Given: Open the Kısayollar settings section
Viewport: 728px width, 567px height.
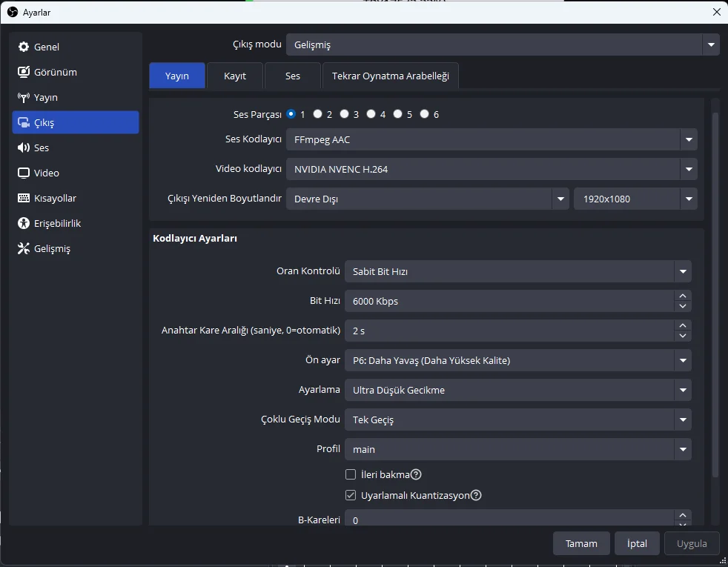Looking at the screenshot, I should (x=76, y=198).
